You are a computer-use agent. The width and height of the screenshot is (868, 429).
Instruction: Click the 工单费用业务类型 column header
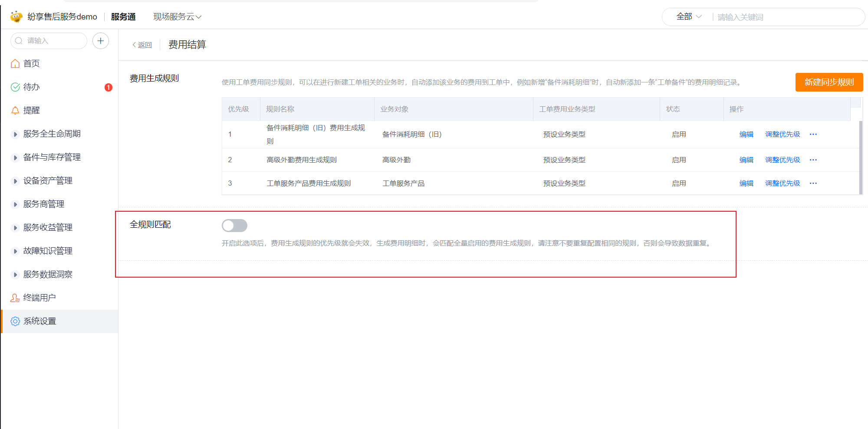tap(596, 109)
